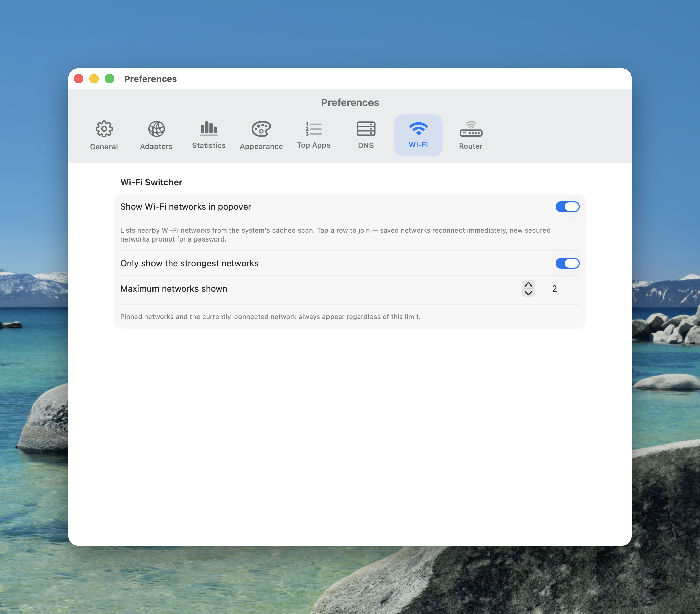This screenshot has height=614, width=700.
Task: Turn off Only show the strongest networks
Action: pos(567,263)
